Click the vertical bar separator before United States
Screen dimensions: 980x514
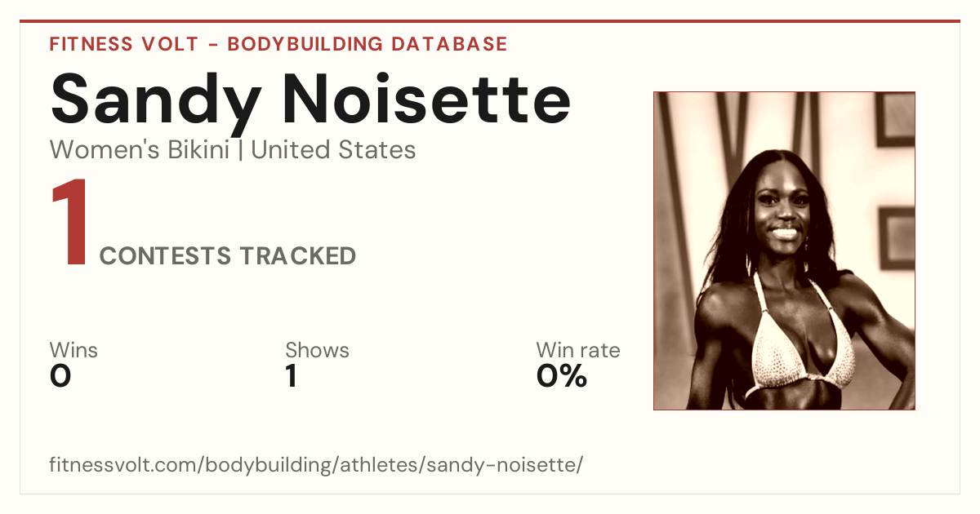tap(241, 151)
